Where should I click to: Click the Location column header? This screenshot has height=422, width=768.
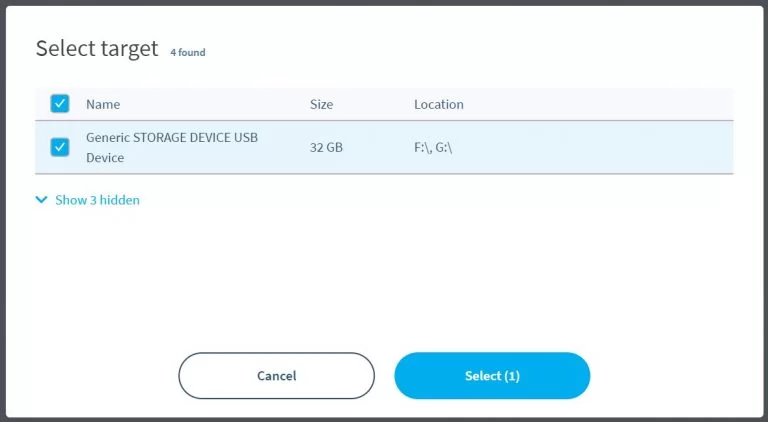click(439, 104)
